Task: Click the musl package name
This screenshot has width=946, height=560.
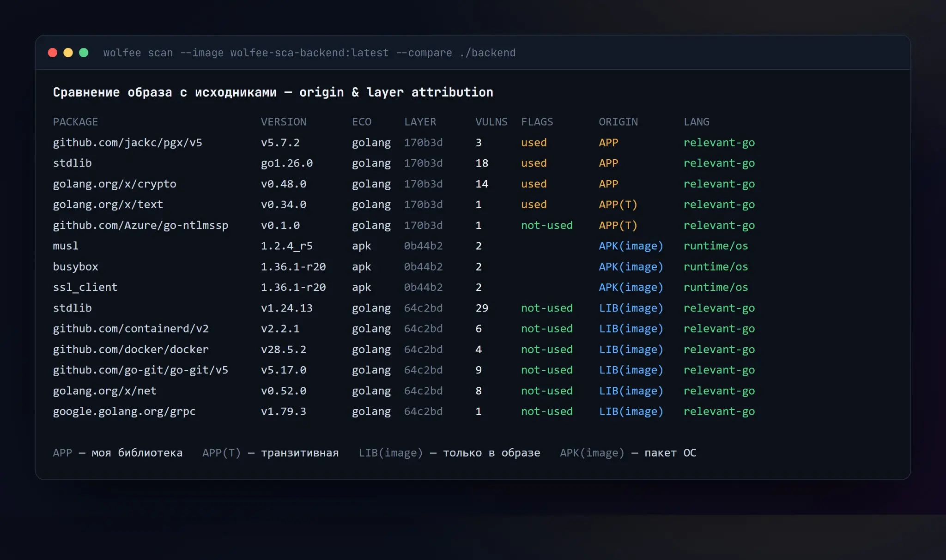Action: point(66,246)
